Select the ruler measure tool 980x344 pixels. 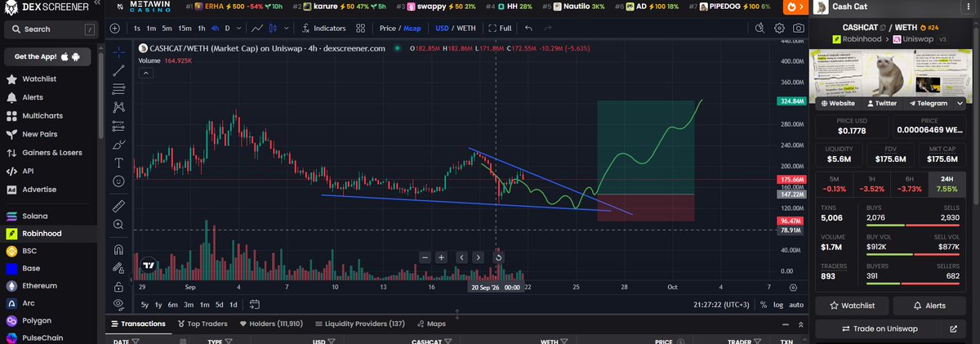point(119,205)
